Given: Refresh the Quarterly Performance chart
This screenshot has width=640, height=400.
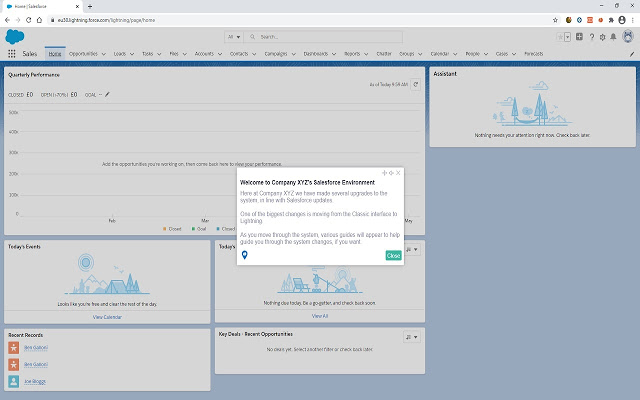Looking at the screenshot, I should coord(416,85).
